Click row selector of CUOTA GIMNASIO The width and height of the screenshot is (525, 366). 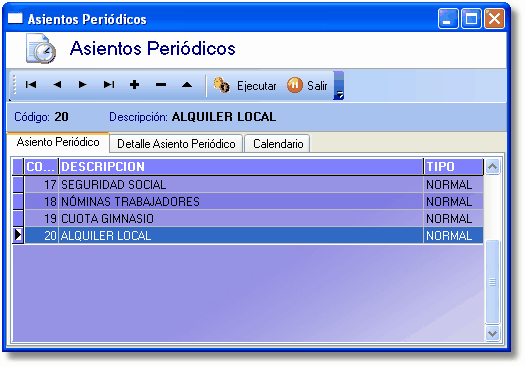click(18, 219)
